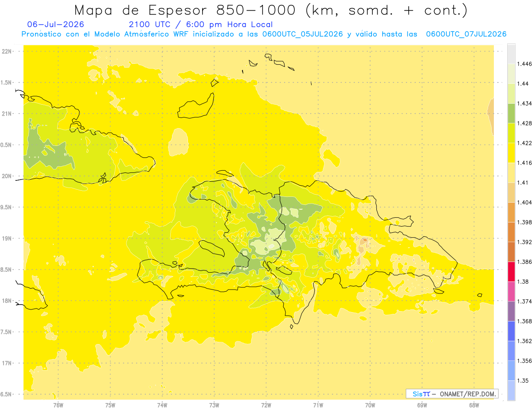Click the legend value '1.362'
Viewport: 532px width, 411px height.
524,341
